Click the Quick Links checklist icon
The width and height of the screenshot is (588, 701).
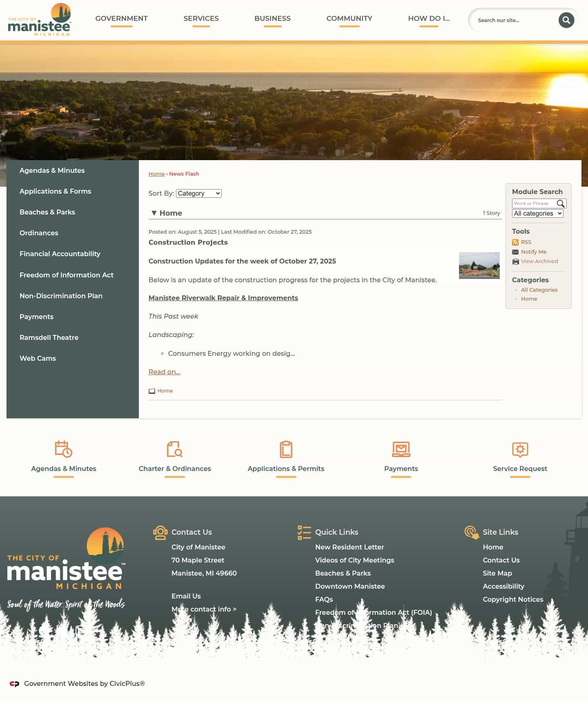[x=304, y=533]
